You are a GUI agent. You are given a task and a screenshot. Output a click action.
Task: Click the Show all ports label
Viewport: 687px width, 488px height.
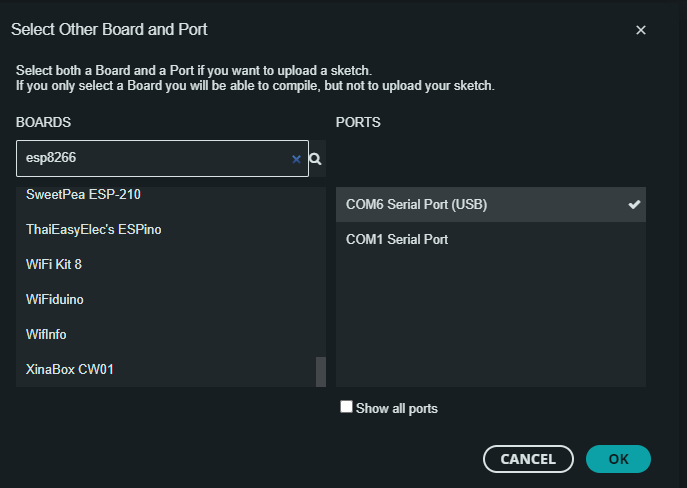pos(397,408)
